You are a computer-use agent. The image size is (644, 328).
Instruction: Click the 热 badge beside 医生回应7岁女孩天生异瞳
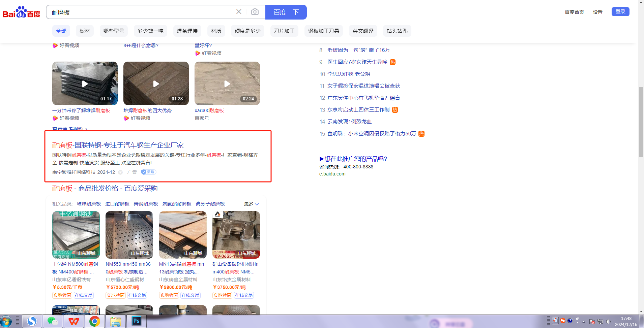pos(392,62)
